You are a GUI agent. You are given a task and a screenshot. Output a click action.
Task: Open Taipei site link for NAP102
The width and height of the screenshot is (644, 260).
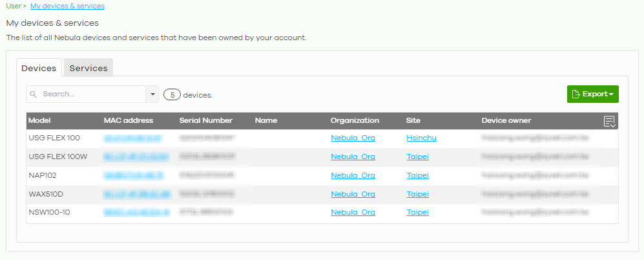point(417,175)
